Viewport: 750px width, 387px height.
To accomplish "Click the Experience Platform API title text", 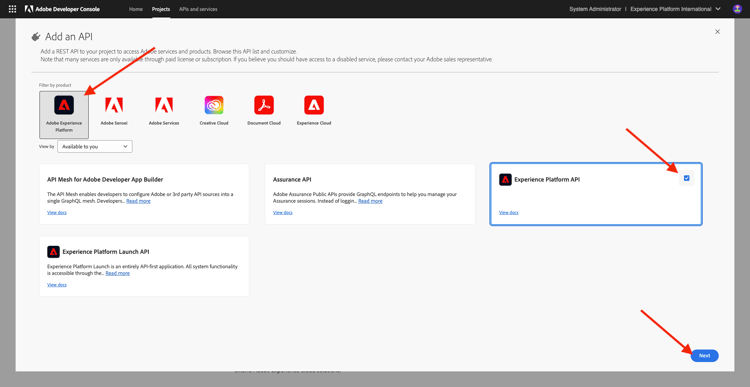I will (x=547, y=180).
